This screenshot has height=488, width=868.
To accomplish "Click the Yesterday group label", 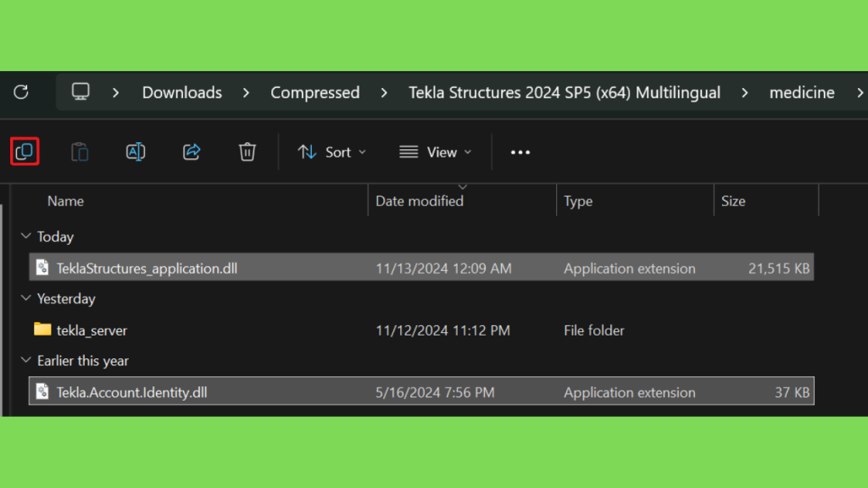I will 66,299.
